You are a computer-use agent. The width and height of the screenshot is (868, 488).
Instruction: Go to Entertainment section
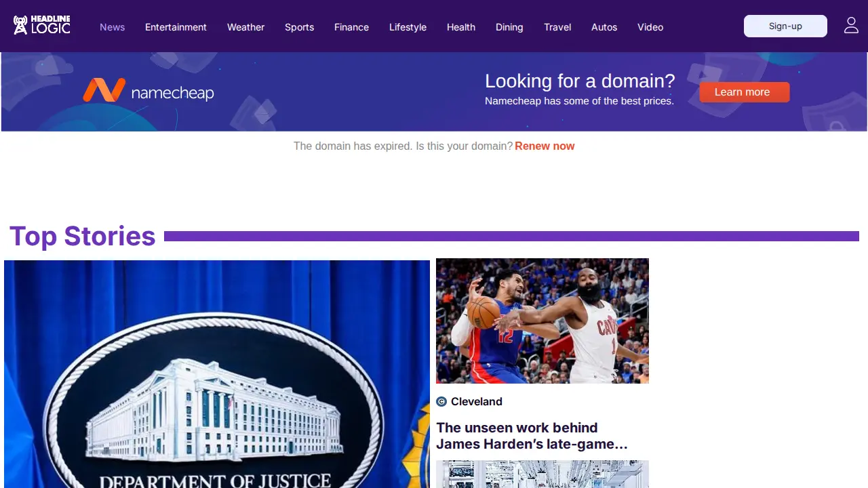[x=176, y=27]
